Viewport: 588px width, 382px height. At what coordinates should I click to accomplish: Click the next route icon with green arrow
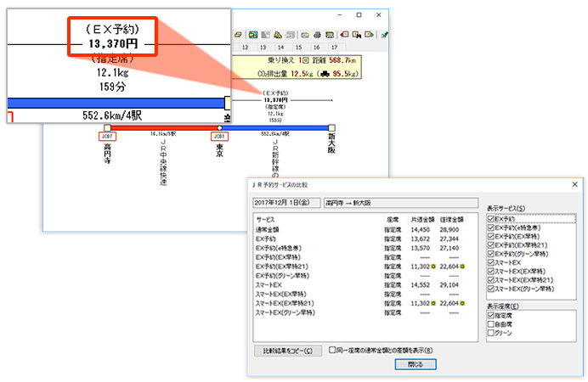point(369,35)
